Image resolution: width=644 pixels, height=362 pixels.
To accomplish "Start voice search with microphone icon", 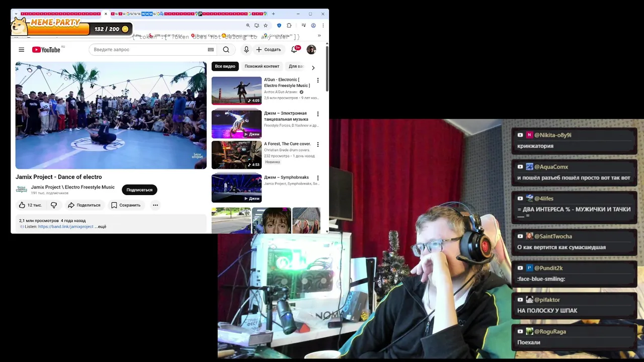I will [x=246, y=49].
